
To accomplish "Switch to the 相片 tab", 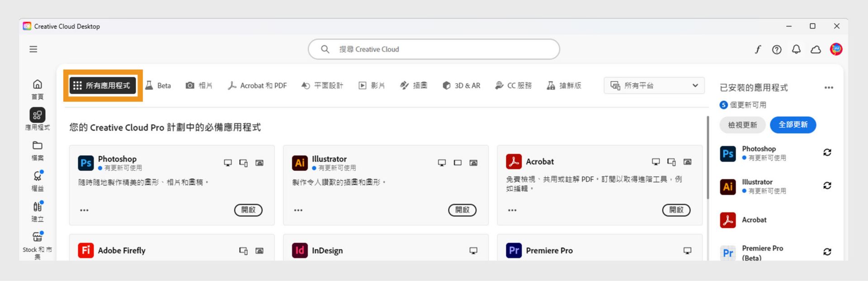I will point(199,86).
